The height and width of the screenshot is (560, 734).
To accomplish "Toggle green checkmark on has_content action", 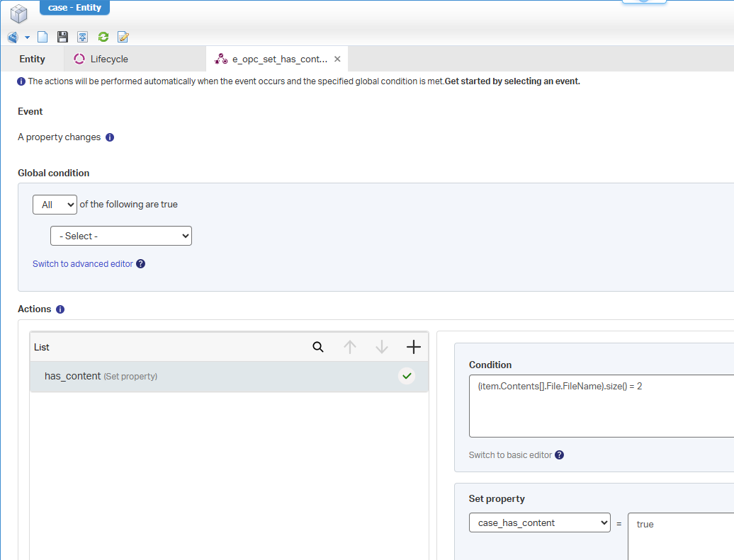I will (x=407, y=376).
